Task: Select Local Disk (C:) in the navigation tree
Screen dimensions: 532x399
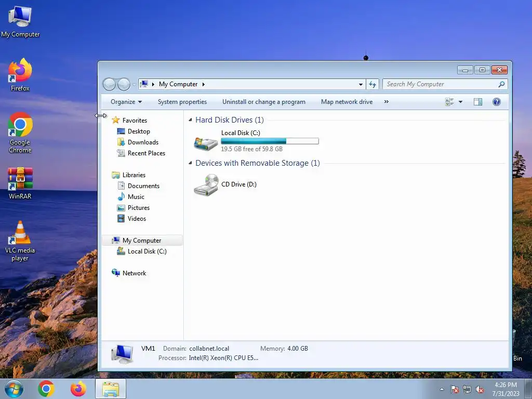Action: coord(147,251)
